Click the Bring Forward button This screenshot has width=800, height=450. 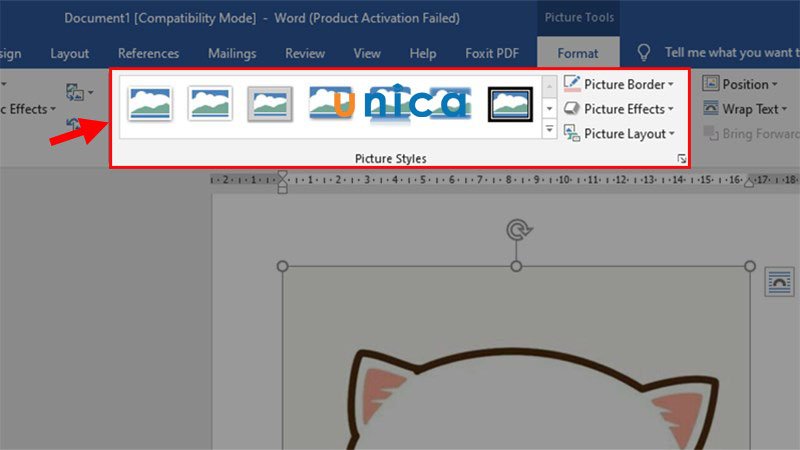[x=750, y=134]
